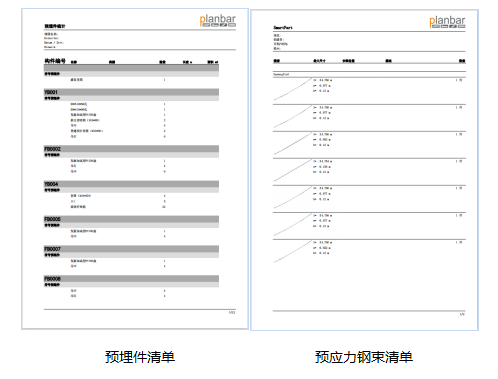Screen dimensions: 498x379
Task: Select the YB004 component heading row
Action: (131, 184)
